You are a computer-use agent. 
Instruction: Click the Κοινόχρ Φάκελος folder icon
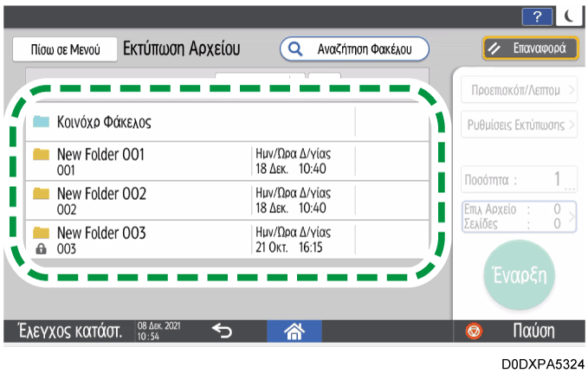41,122
